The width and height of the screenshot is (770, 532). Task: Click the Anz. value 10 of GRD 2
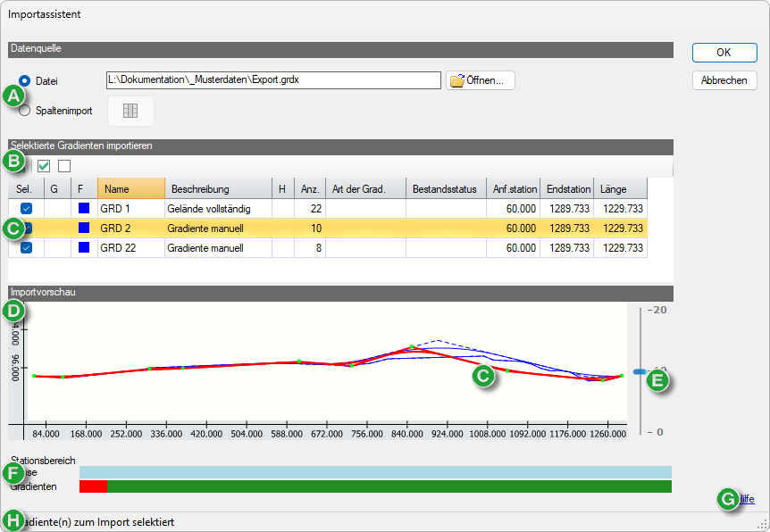(x=310, y=229)
